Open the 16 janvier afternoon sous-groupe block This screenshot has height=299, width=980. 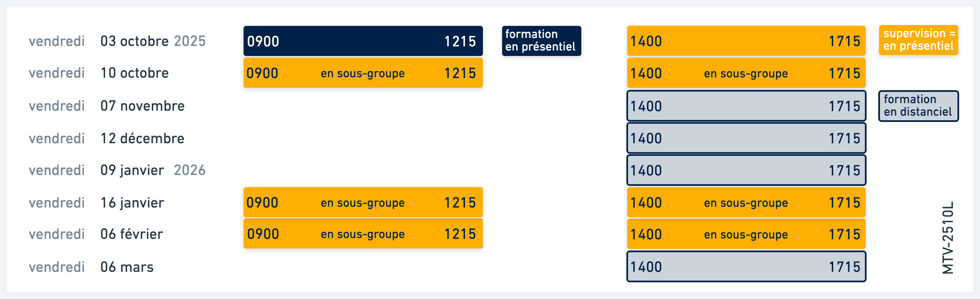point(746,203)
